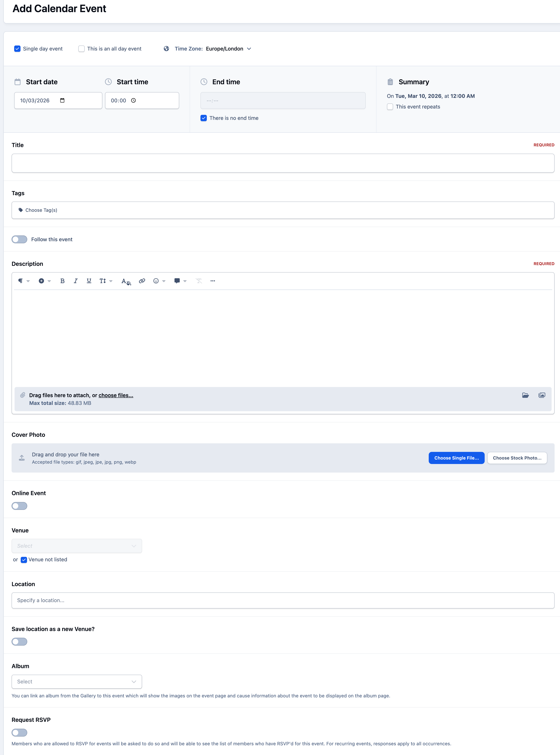The image size is (560, 755).
Task: Open existing attachments folder icon
Action: 526,395
